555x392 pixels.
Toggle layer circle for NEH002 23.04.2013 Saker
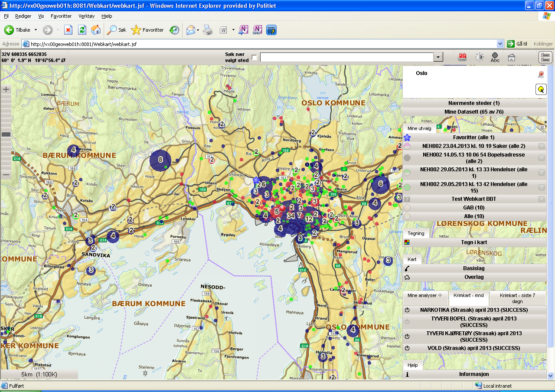(x=407, y=146)
